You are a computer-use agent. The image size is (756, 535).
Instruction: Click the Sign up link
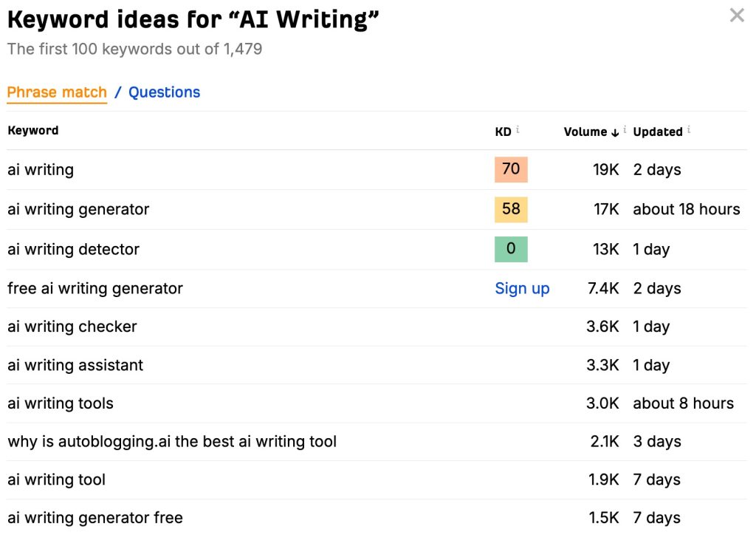(522, 288)
